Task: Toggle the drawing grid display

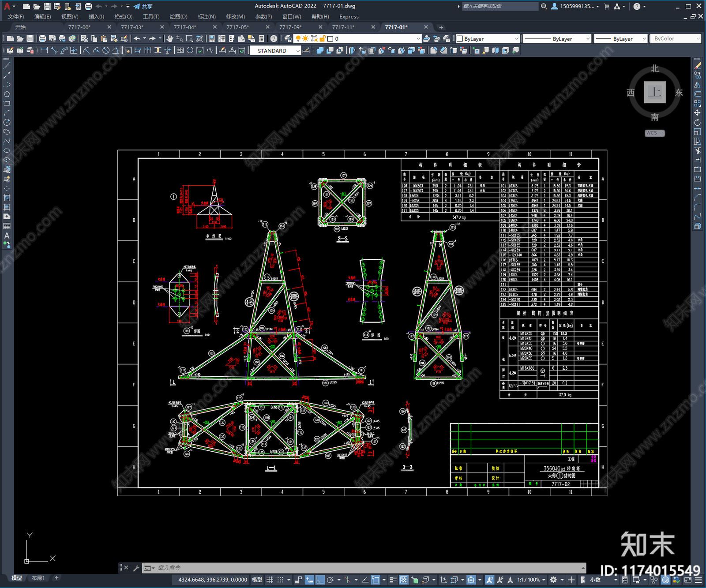Action: 270,580
